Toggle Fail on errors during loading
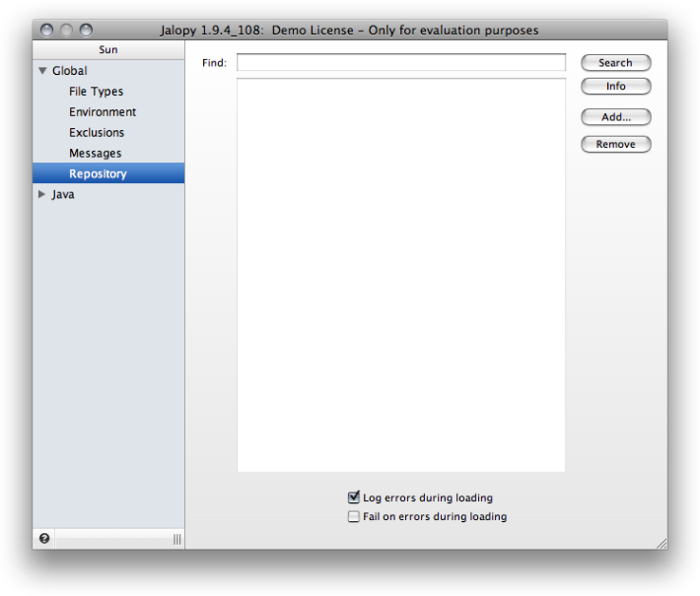 (x=354, y=516)
